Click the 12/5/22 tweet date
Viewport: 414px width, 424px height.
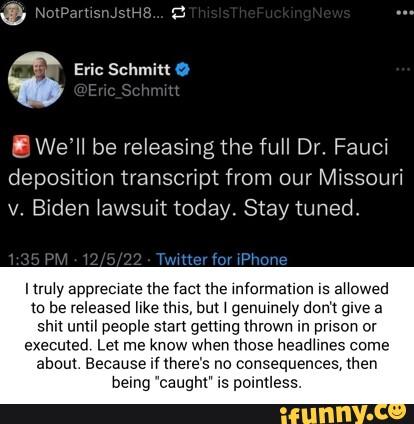pos(113,259)
